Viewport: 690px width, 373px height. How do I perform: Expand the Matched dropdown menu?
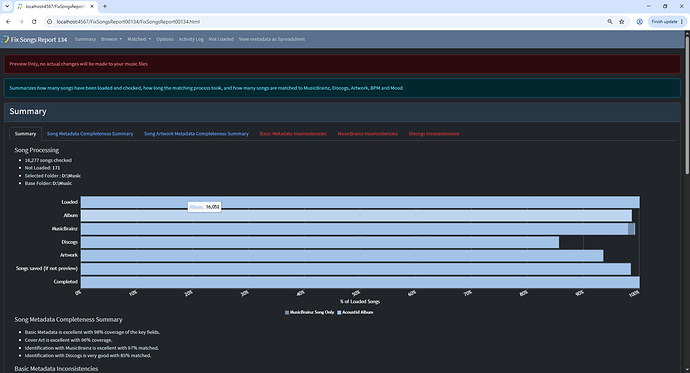click(x=139, y=39)
